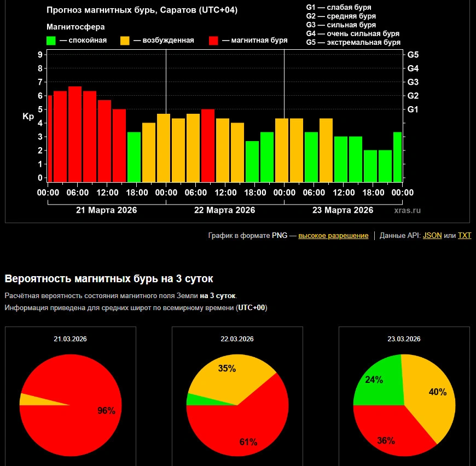Click yellow "возбужденная" legend swatch
Image resolution: width=476 pixels, height=466 pixels.
[125, 40]
